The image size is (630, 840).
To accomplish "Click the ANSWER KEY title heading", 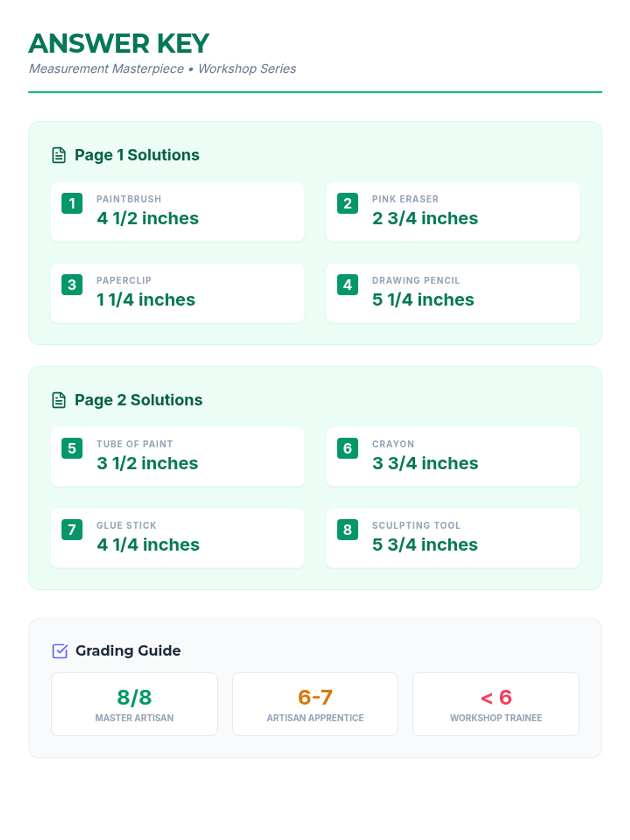I will [119, 44].
